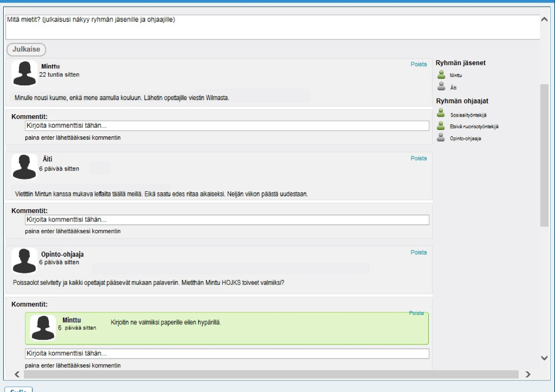
Task: Click green Minttu member icon in sidebar
Action: 441,75
